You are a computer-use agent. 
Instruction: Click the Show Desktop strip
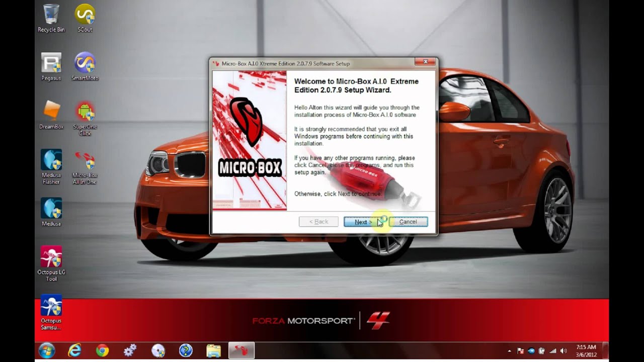point(605,350)
